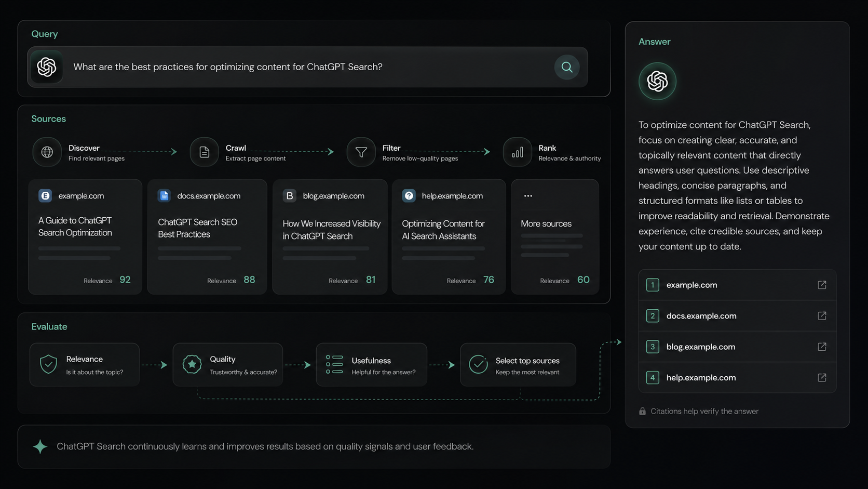Screen dimensions: 868x489
Task: Click the example.com favicon on source card
Action: (45, 196)
